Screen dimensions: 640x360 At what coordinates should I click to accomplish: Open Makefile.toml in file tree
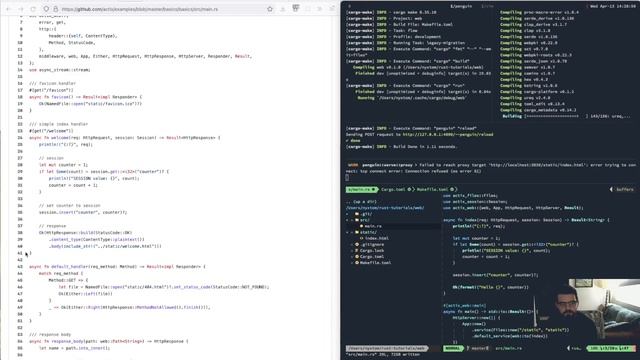coord(376,263)
